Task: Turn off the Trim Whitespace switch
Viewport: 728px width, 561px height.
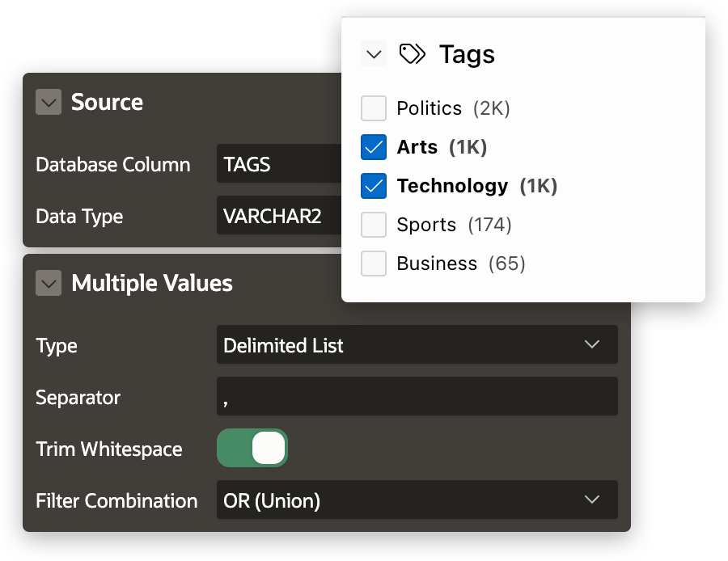Action: pyautogui.click(x=252, y=449)
